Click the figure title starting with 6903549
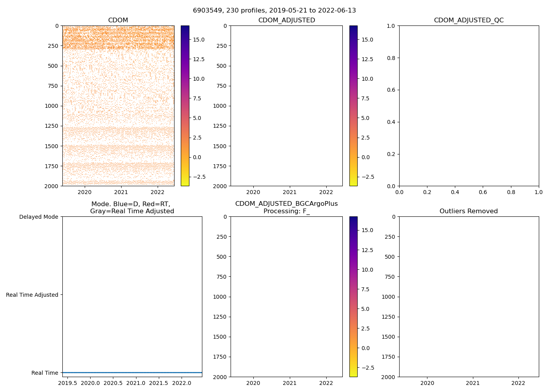 (274, 11)
